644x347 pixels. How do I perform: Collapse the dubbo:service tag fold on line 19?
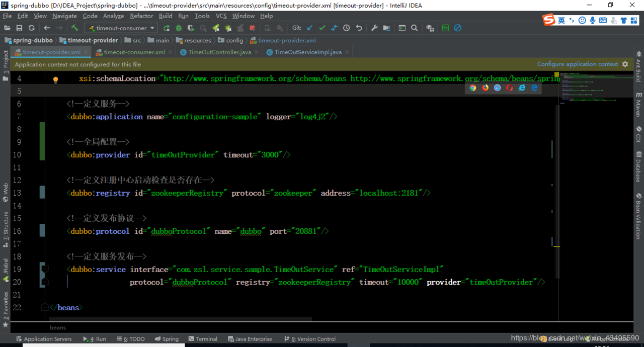[x=45, y=269]
